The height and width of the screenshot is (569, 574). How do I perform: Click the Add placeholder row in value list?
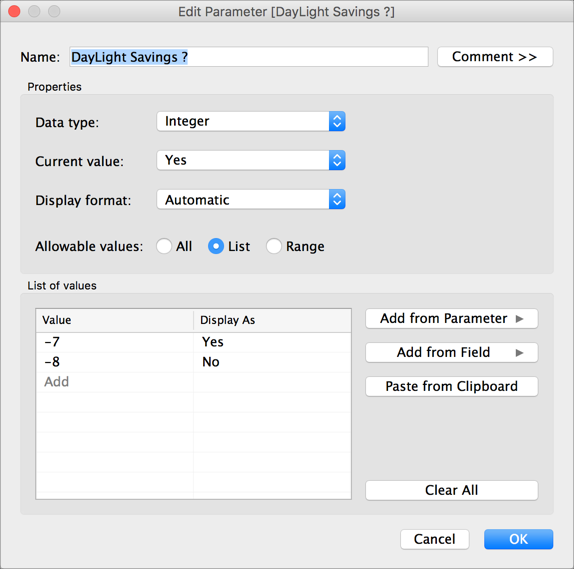click(x=115, y=382)
